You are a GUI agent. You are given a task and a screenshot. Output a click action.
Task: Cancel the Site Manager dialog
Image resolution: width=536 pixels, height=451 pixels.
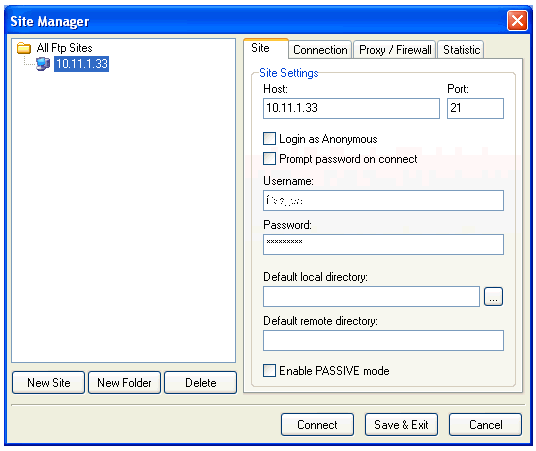(x=485, y=425)
